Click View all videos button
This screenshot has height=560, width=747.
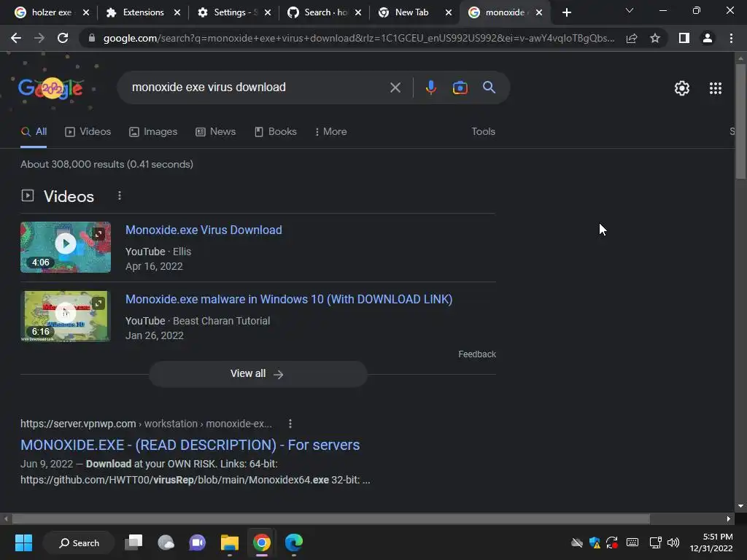(x=258, y=374)
